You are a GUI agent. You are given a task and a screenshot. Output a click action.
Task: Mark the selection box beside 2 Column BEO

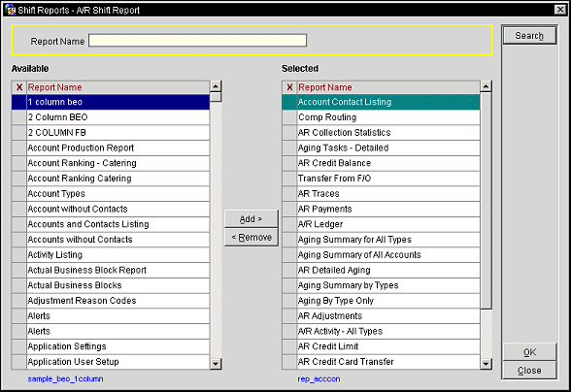19,117
